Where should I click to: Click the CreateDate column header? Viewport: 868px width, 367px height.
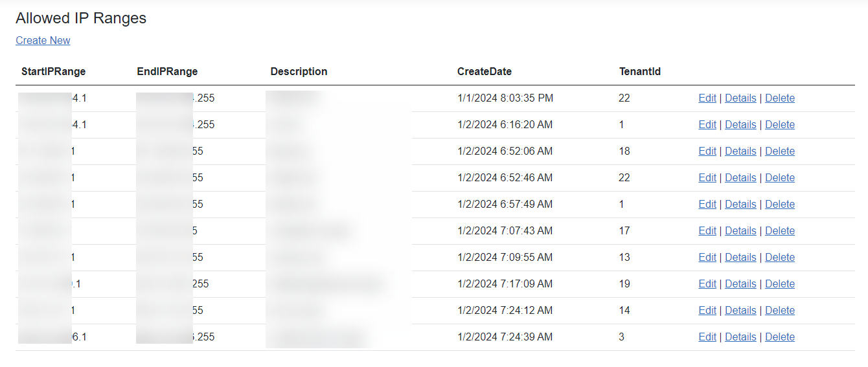484,71
